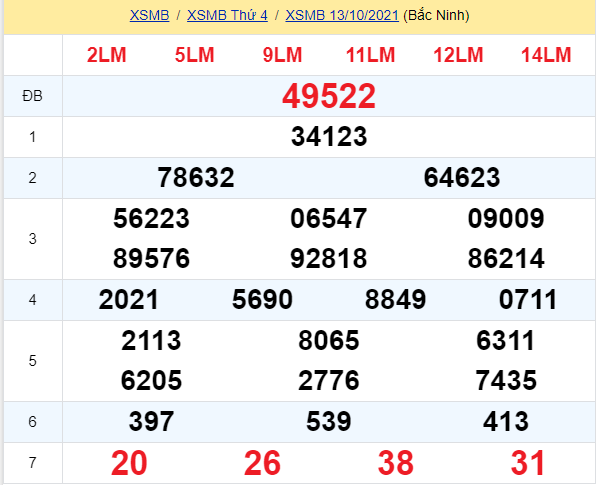Click fifth prize number 8065

[x=329, y=340]
